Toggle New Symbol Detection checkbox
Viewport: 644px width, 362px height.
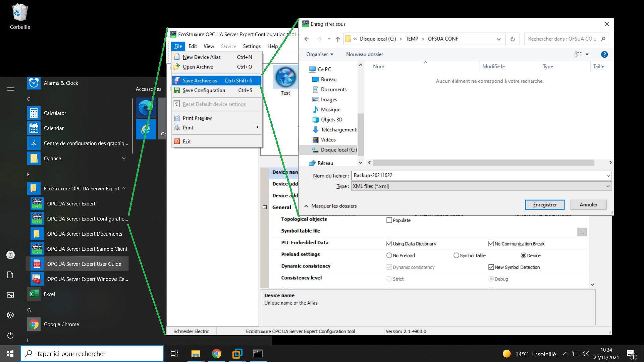coord(491,267)
